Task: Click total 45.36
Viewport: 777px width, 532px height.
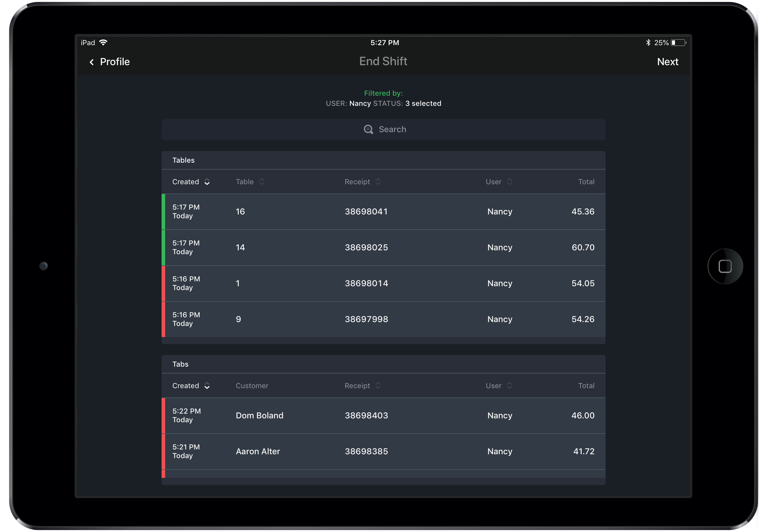Action: coord(583,211)
